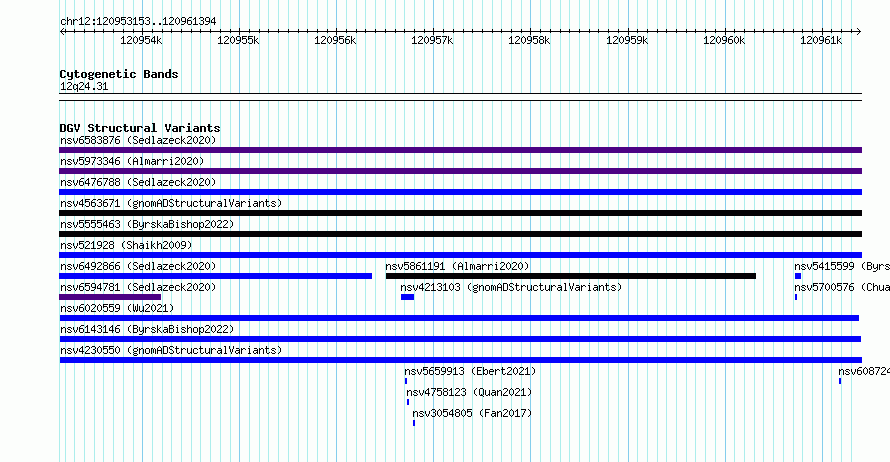Click the ruler's left arrowhead
Image resolution: width=890 pixels, height=462 pixels.
point(62,32)
